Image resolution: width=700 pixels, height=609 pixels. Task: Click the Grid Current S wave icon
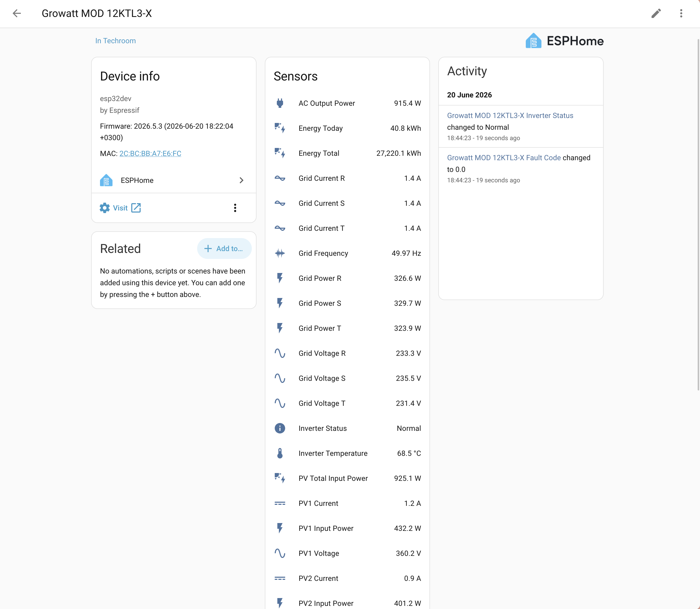click(x=280, y=203)
